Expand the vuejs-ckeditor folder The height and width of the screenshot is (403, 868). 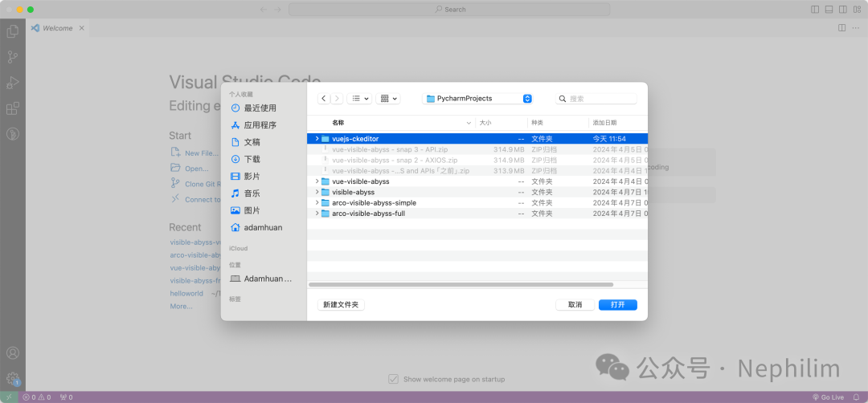pyautogui.click(x=317, y=139)
